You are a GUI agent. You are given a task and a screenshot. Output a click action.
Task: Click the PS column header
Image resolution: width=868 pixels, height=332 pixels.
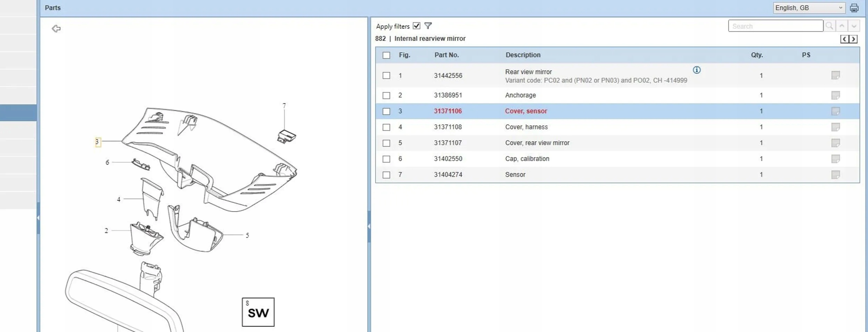click(x=806, y=55)
